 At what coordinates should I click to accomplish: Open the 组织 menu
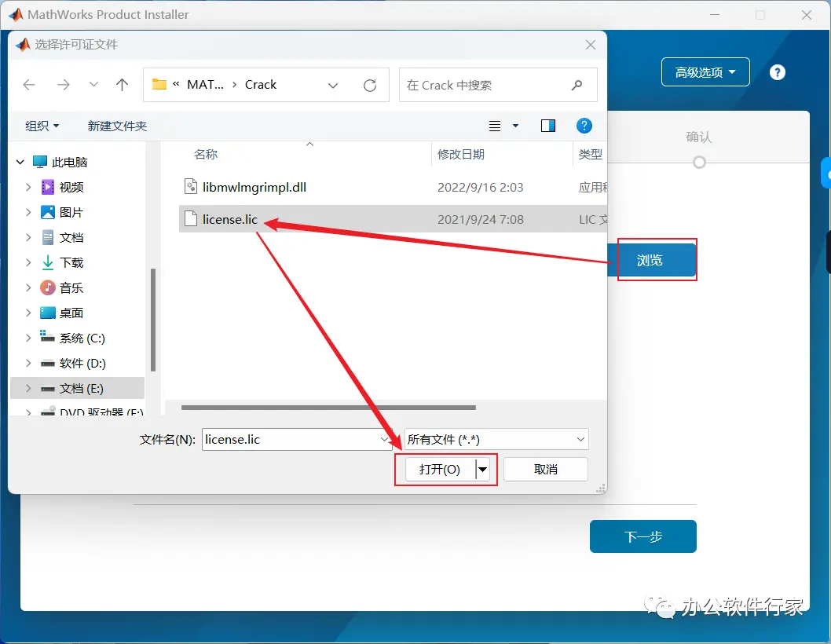click(x=42, y=126)
